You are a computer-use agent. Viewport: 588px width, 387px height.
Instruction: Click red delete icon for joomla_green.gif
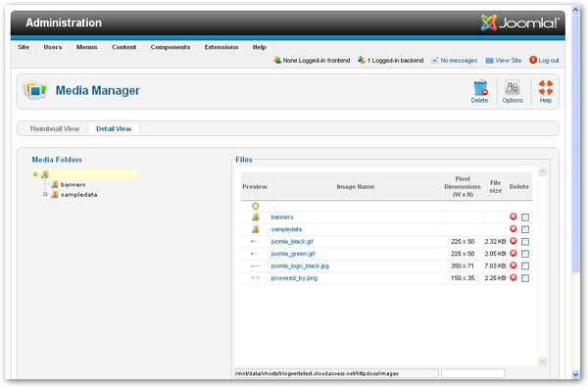point(514,253)
